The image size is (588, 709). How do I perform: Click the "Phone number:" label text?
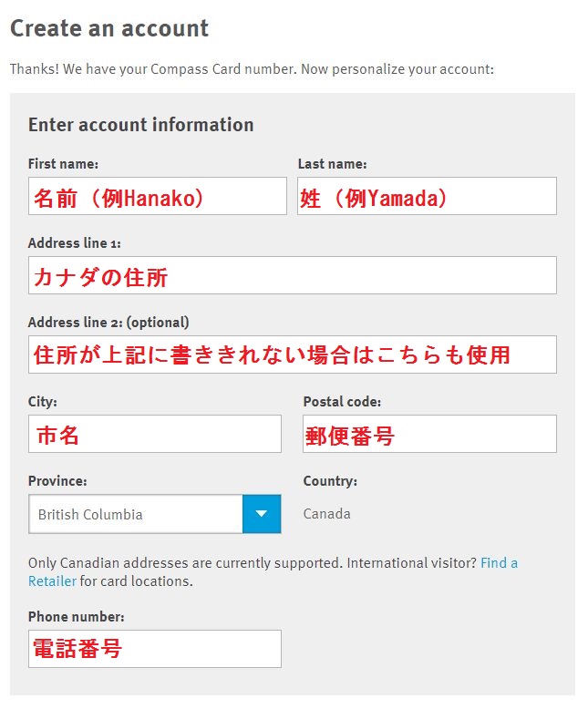click(x=76, y=617)
